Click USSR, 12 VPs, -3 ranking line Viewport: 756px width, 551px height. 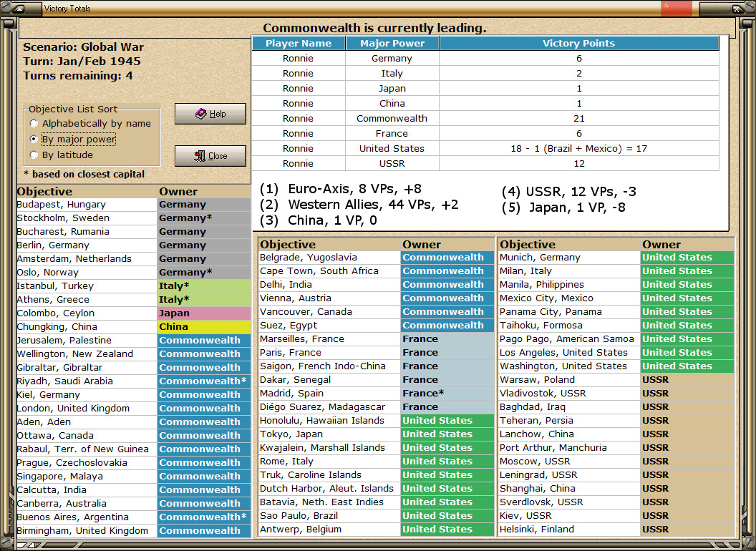[x=569, y=192]
